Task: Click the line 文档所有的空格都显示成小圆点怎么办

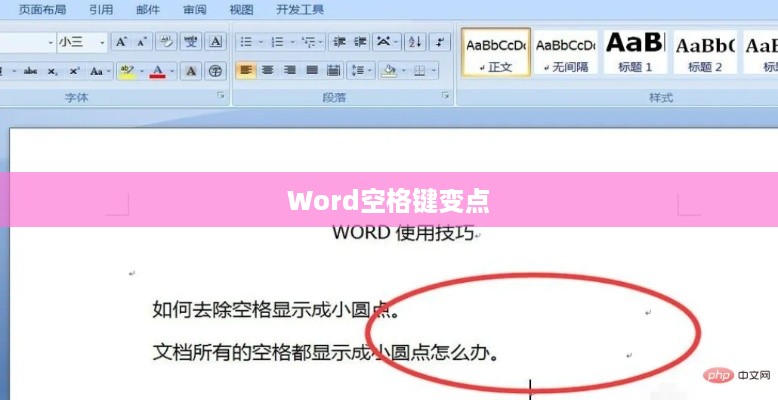Action: tap(325, 352)
